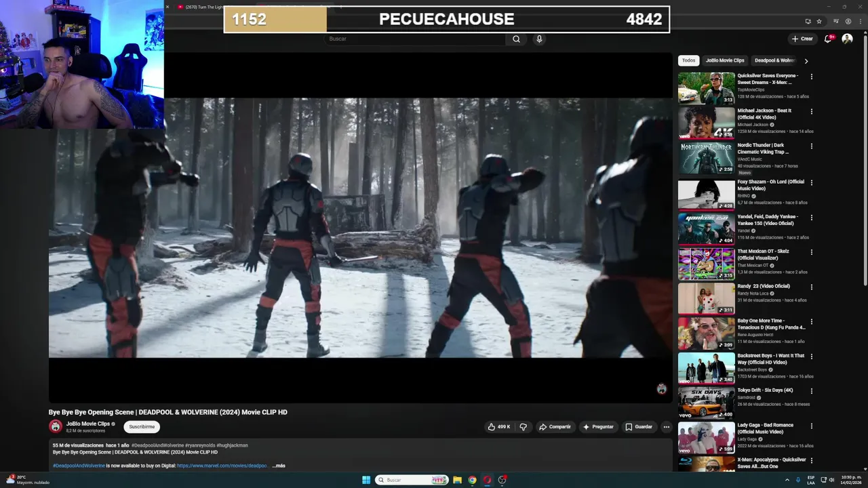Click the search magnifier button
The width and height of the screenshot is (868, 488).
[x=516, y=39]
